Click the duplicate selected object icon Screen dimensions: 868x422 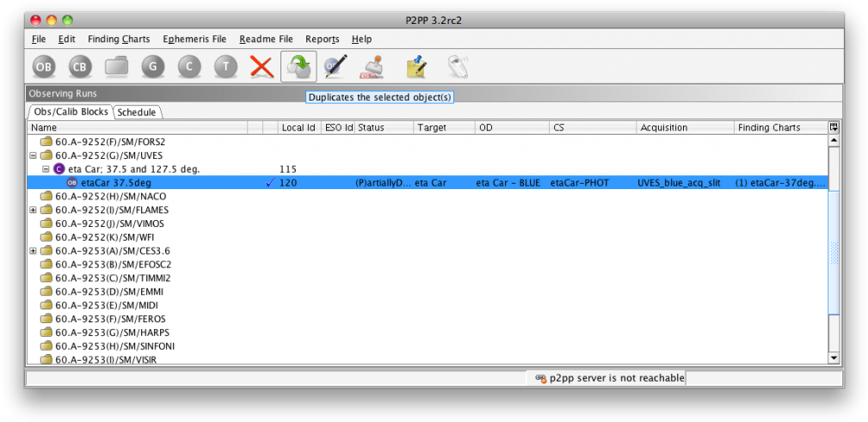[x=298, y=66]
